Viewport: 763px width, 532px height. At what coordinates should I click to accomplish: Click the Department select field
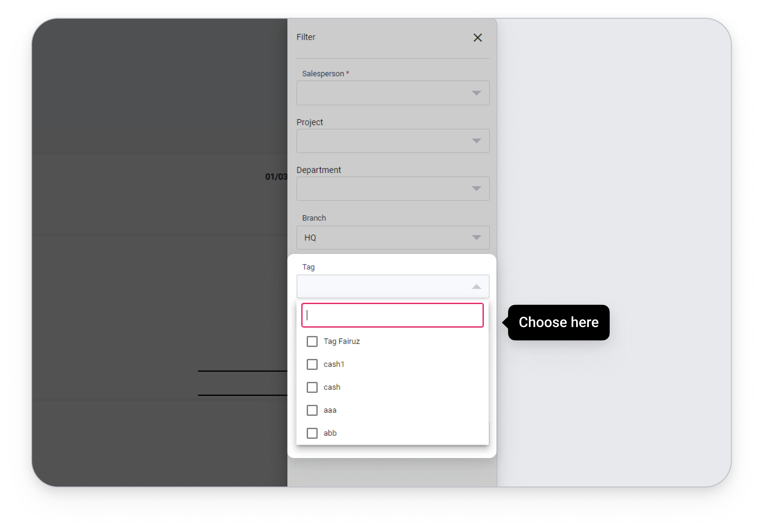pos(382,188)
